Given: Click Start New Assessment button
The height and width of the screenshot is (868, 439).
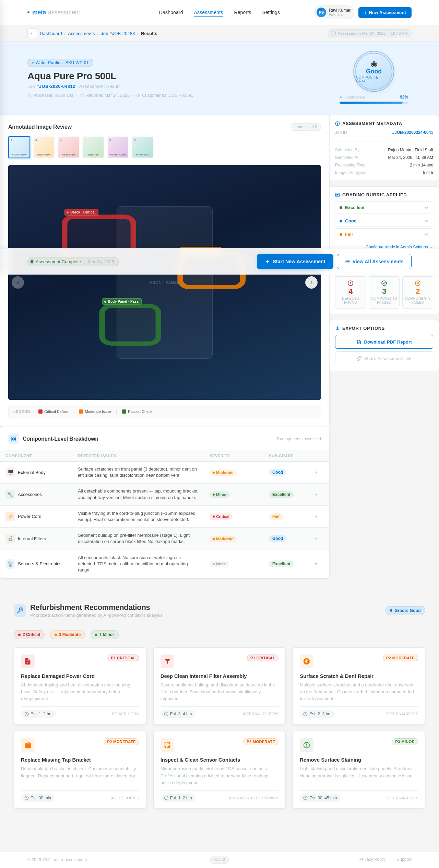Looking at the screenshot, I should pos(295,262).
